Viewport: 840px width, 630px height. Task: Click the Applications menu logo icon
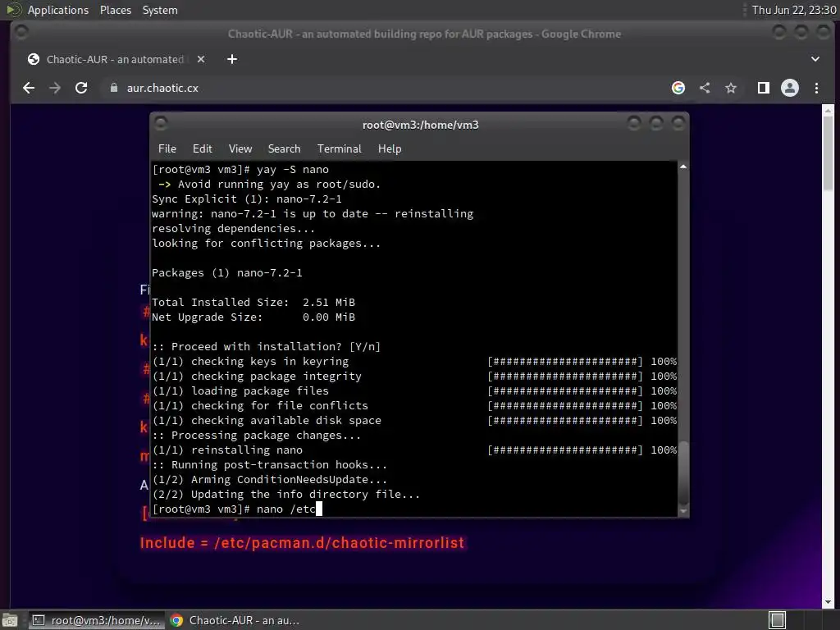[x=13, y=10]
